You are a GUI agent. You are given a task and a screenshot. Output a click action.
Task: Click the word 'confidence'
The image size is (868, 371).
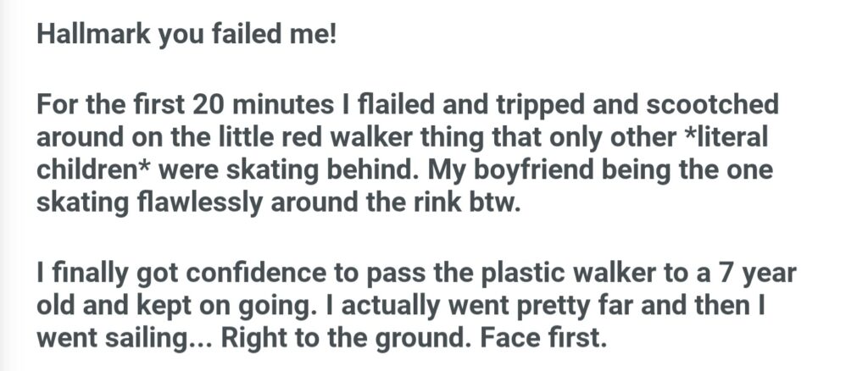[270, 274]
